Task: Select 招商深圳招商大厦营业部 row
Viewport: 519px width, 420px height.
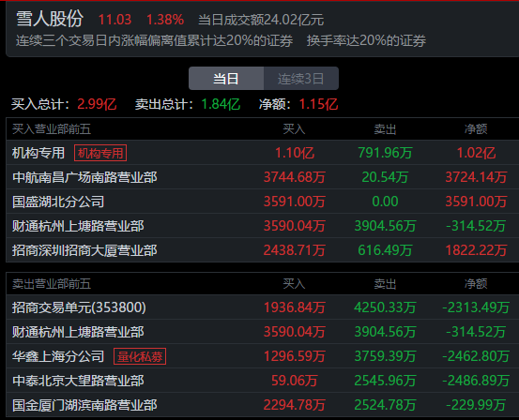Action: pyautogui.click(x=263, y=250)
